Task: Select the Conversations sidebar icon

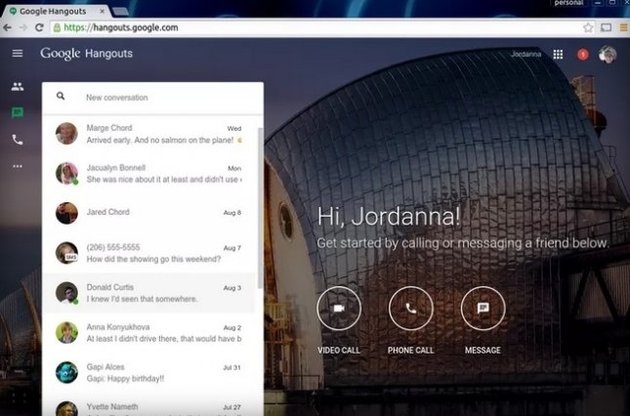Action: (x=17, y=113)
